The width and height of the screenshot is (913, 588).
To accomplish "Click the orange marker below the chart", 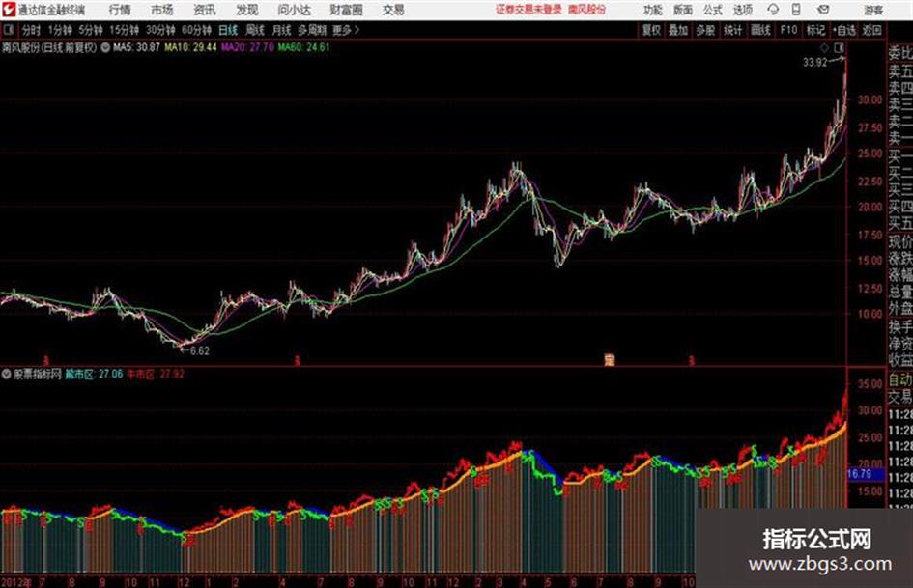I will coord(609,360).
